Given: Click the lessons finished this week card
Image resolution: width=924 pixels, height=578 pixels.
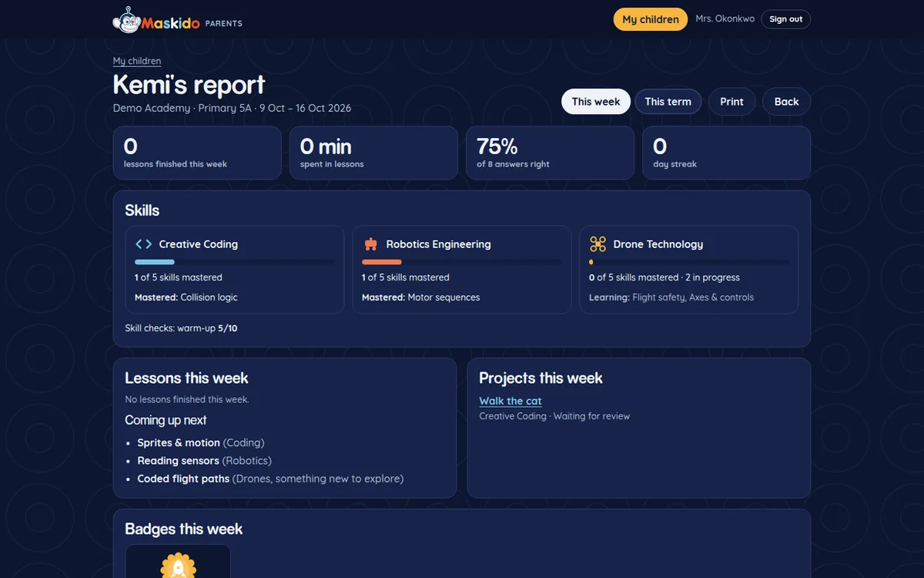Looking at the screenshot, I should tap(197, 153).
